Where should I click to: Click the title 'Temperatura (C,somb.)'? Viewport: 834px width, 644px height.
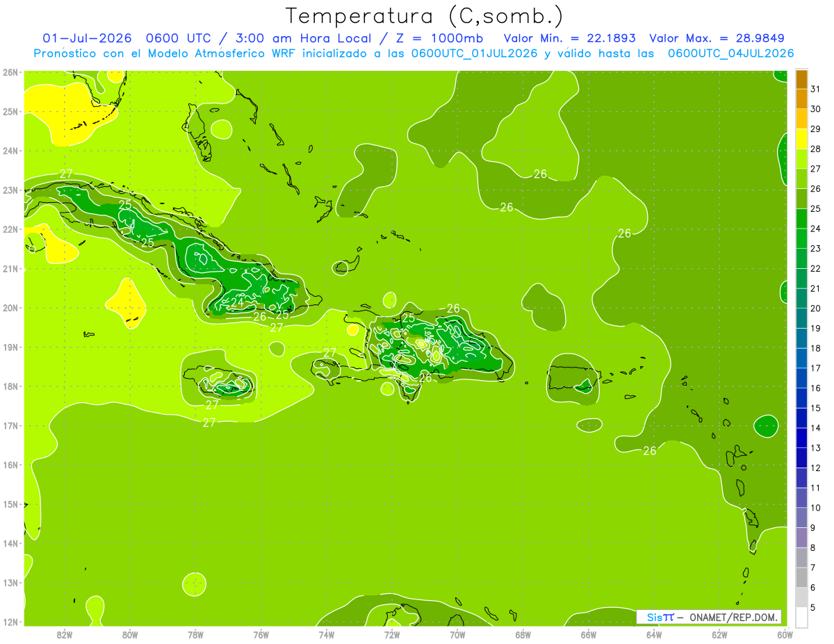(424, 16)
